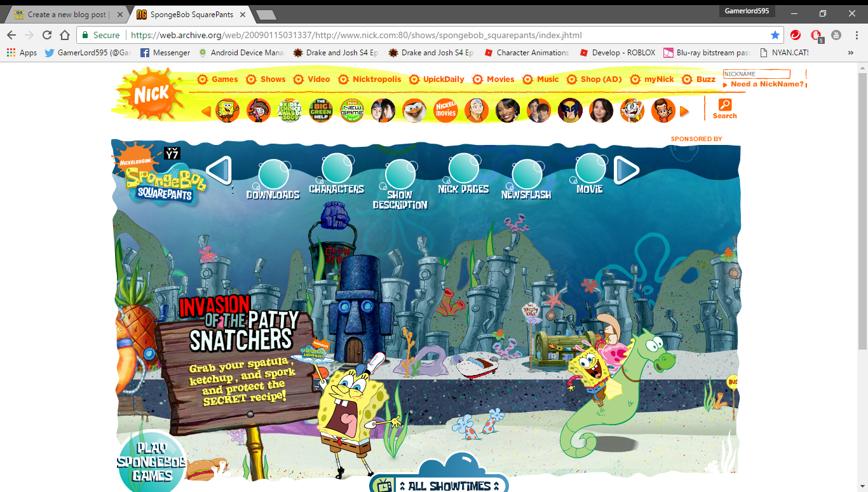The height and width of the screenshot is (492, 868).
Task: Close the SpongeBob SquarePants browser tab
Action: (241, 15)
